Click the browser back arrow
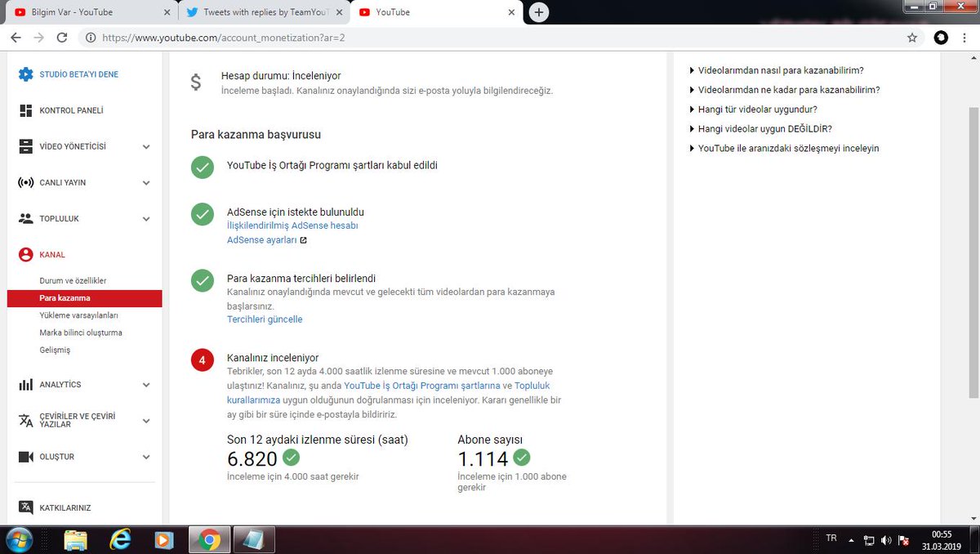The image size is (980, 554). click(16, 38)
